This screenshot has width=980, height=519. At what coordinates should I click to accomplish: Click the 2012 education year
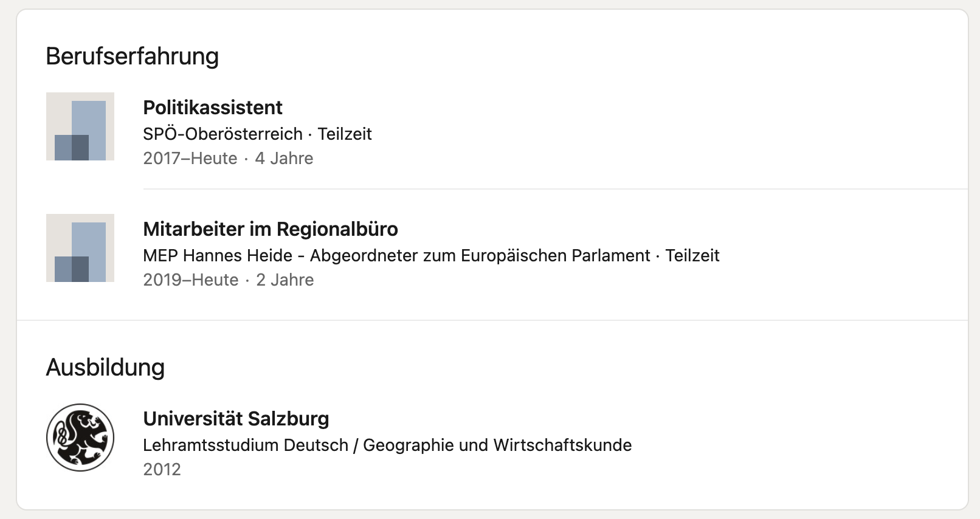[x=162, y=469]
